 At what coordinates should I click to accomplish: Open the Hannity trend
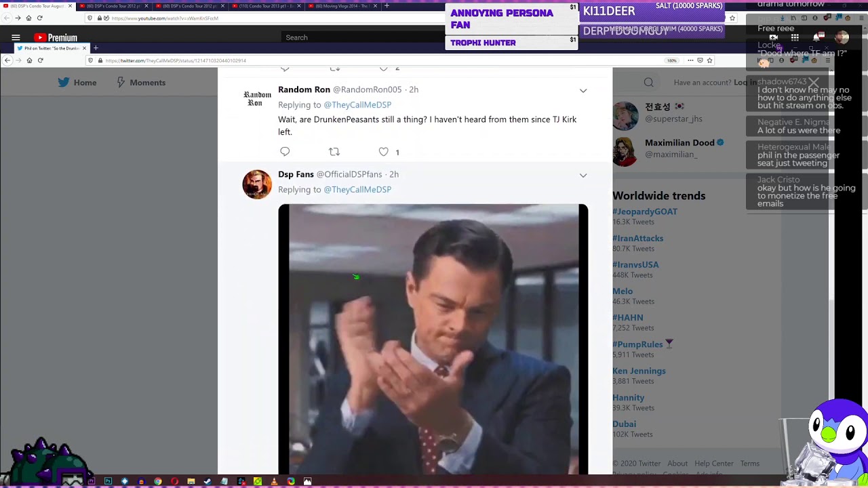(629, 398)
